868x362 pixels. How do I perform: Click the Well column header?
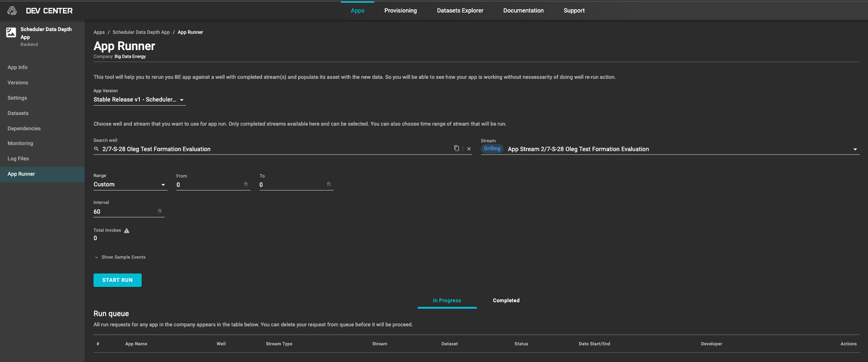[221, 344]
